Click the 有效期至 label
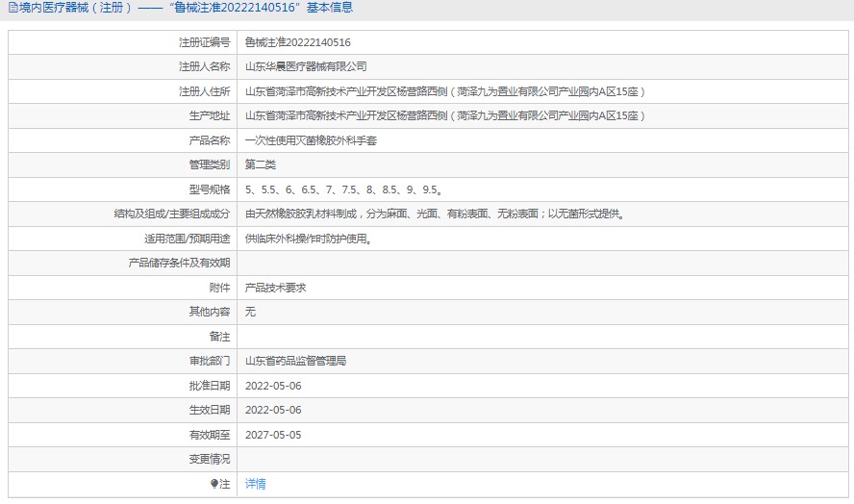 pos(210,434)
